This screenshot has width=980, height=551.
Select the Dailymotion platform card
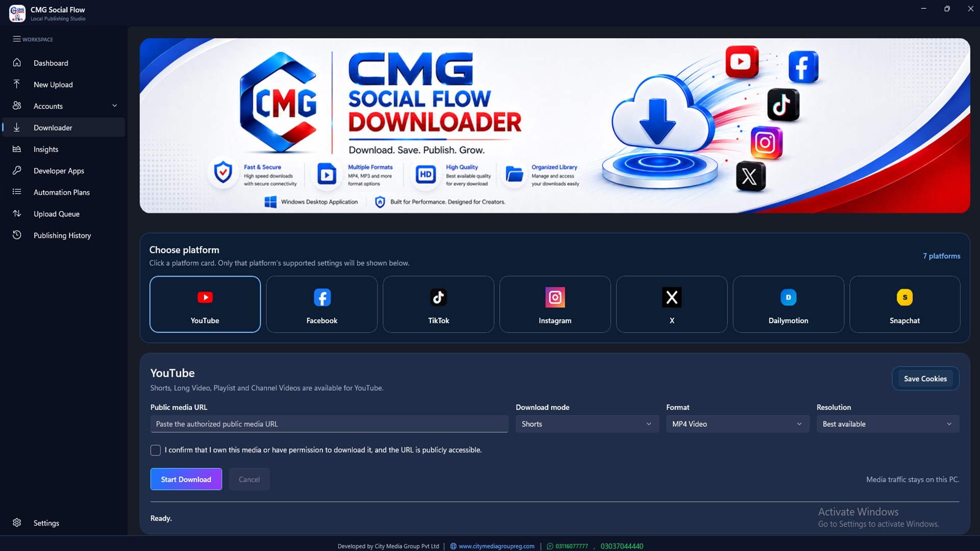click(788, 304)
